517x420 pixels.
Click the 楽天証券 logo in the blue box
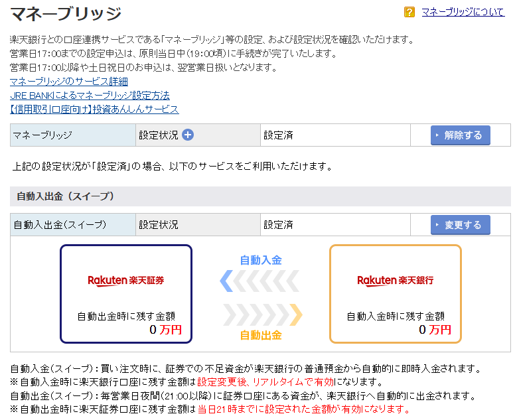(x=126, y=281)
